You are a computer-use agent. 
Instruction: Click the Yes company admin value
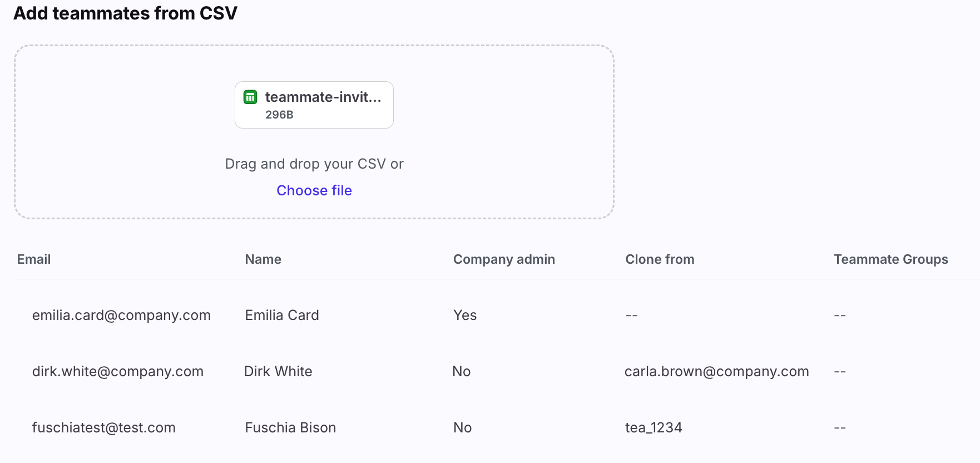(x=465, y=316)
